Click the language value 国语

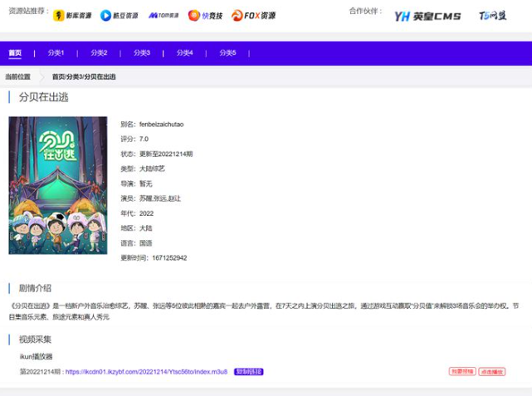pyautogui.click(x=146, y=243)
